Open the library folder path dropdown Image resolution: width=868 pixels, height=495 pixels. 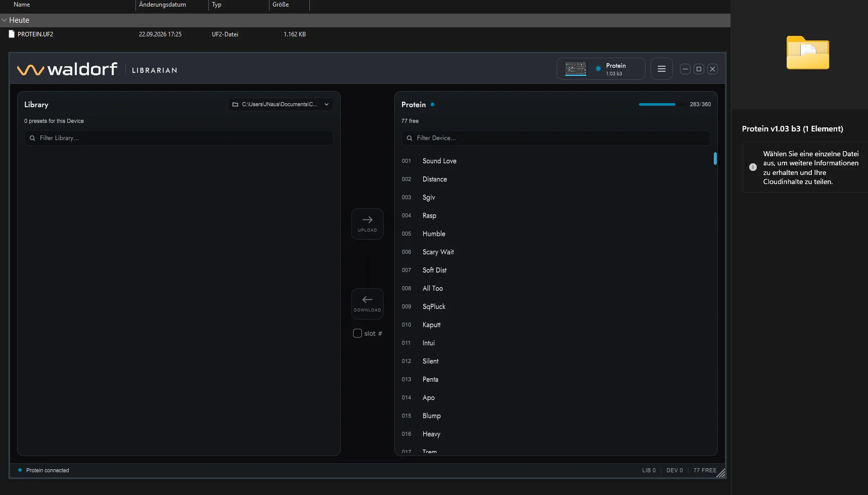pos(280,105)
